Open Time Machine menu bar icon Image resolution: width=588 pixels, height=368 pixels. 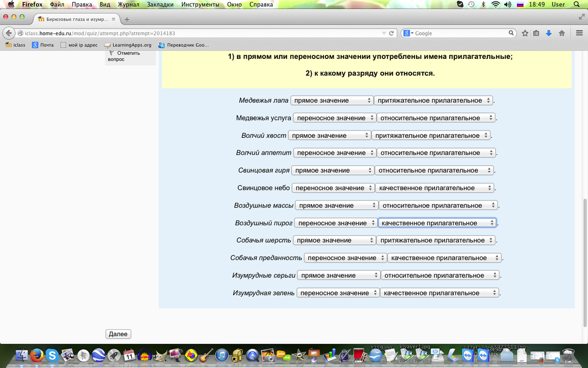pyautogui.click(x=471, y=4)
